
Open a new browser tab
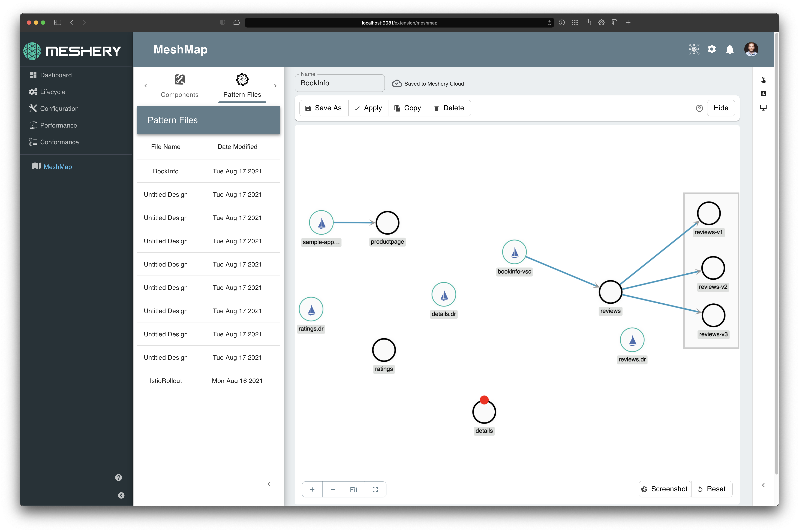point(628,22)
